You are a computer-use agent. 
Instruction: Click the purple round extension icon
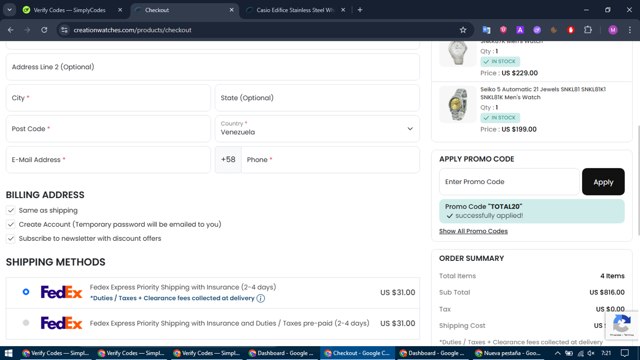537,30
